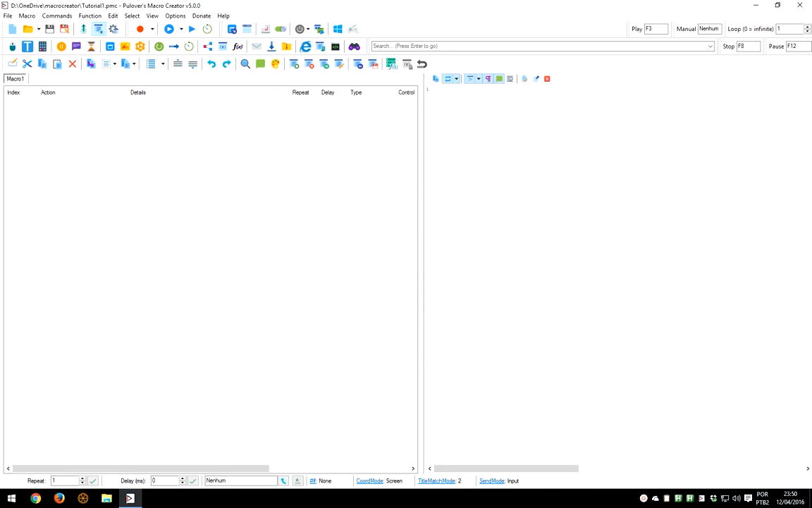Expand the Open file dropdown arrow
812x508 pixels.
[x=39, y=29]
